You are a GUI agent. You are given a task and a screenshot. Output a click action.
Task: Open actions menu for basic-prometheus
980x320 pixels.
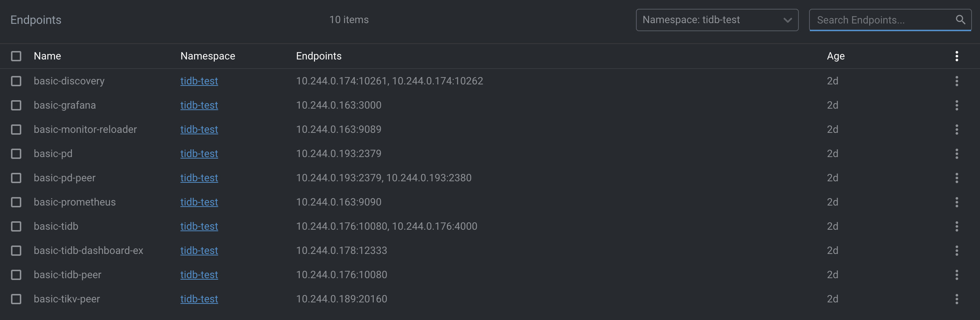pos(957,202)
